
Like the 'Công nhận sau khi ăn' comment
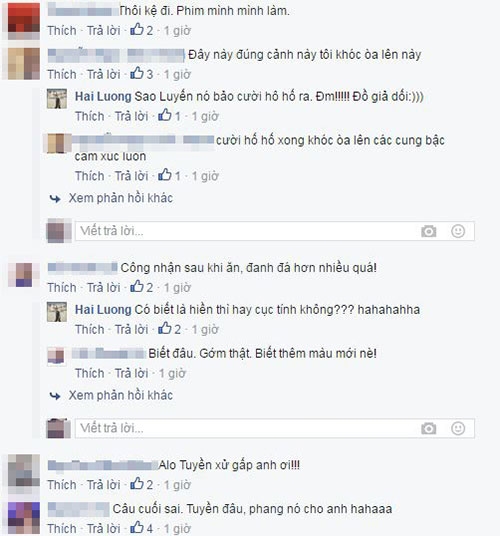coord(62,287)
